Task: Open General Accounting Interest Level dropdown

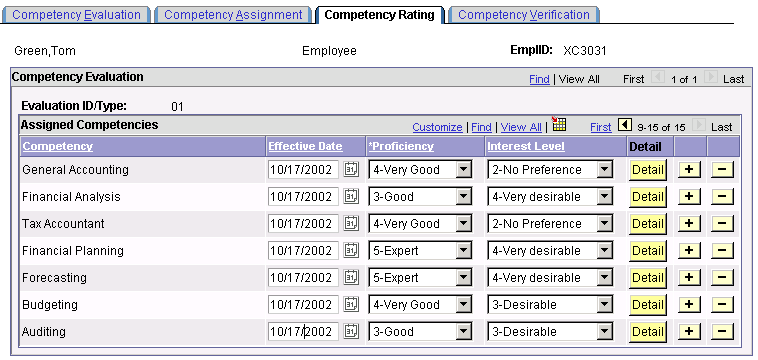Action: pyautogui.click(x=550, y=170)
